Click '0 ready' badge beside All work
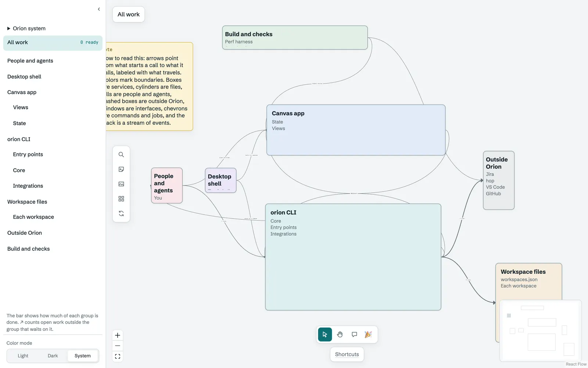This screenshot has height=368, width=588. coord(89,43)
